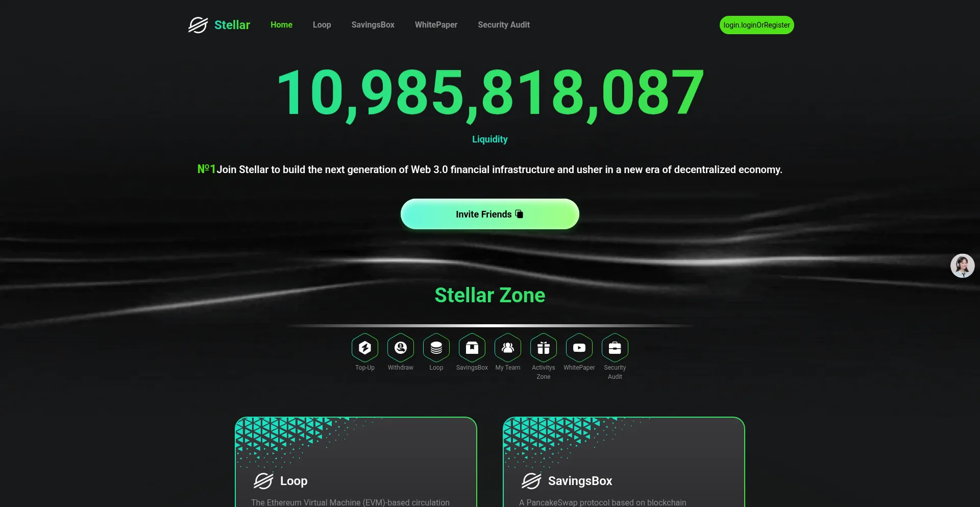This screenshot has width=980, height=507.
Task: Go to the Home menu item
Action: [281, 25]
